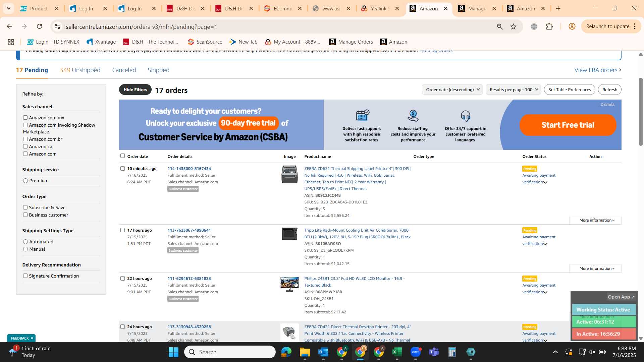Open a new browser tab with plus icon

point(558,8)
